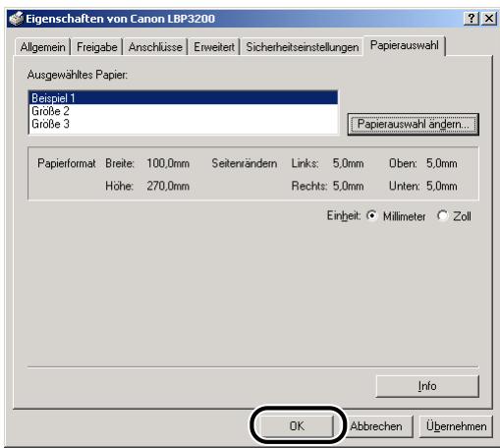Open the Erweitert tab
This screenshot has height=448, width=500.
point(214,47)
